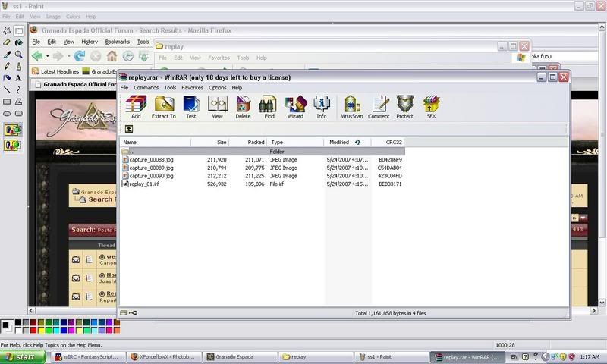Click the Windows Start button
The image size is (607, 364).
(23, 357)
